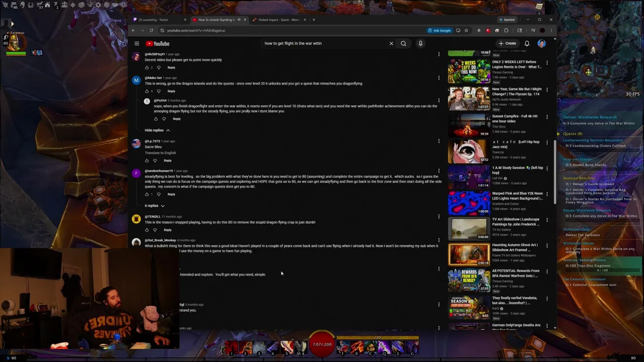This screenshot has width=644, height=362.
Task: Open options menu for @PuX44 reply
Action: [439, 100]
